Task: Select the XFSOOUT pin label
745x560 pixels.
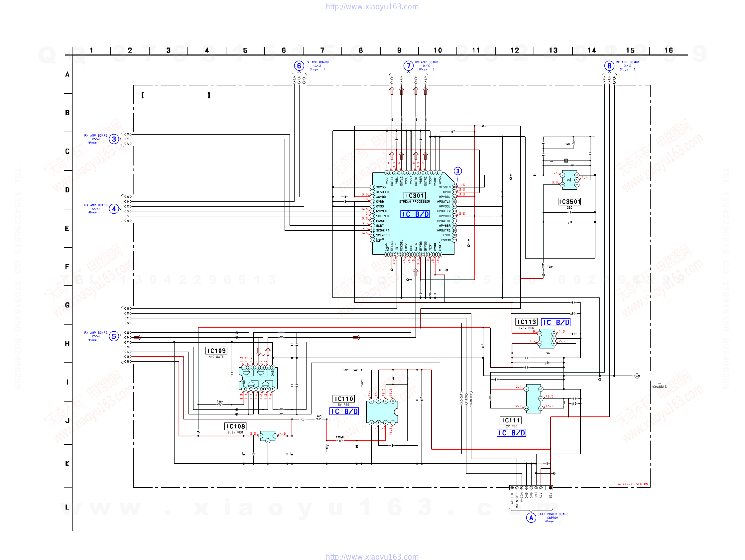Action: [383, 192]
